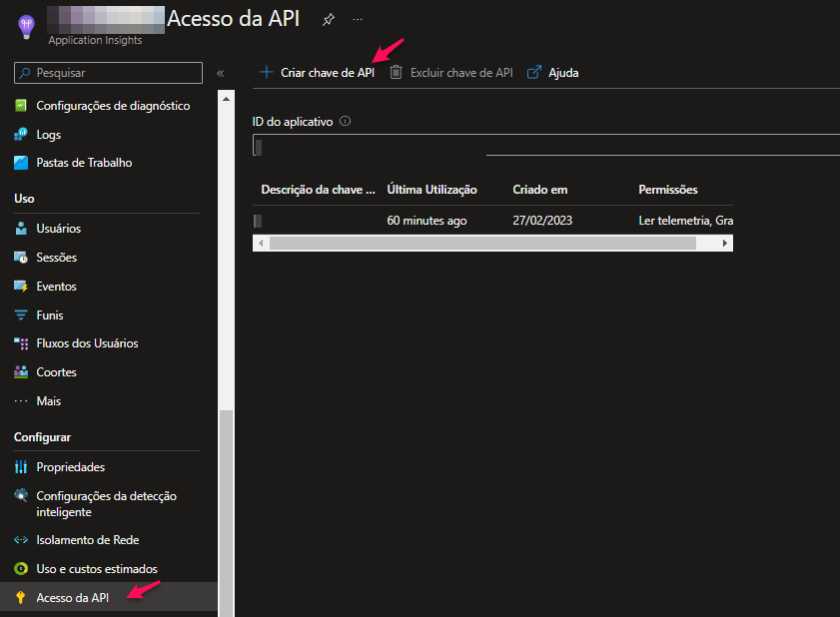This screenshot has width=840, height=617.
Task: Sort by Última Utilização column header
Action: (x=431, y=190)
